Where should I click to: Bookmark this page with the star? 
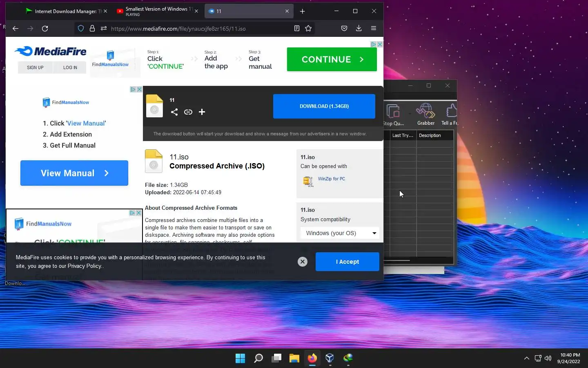pos(308,28)
